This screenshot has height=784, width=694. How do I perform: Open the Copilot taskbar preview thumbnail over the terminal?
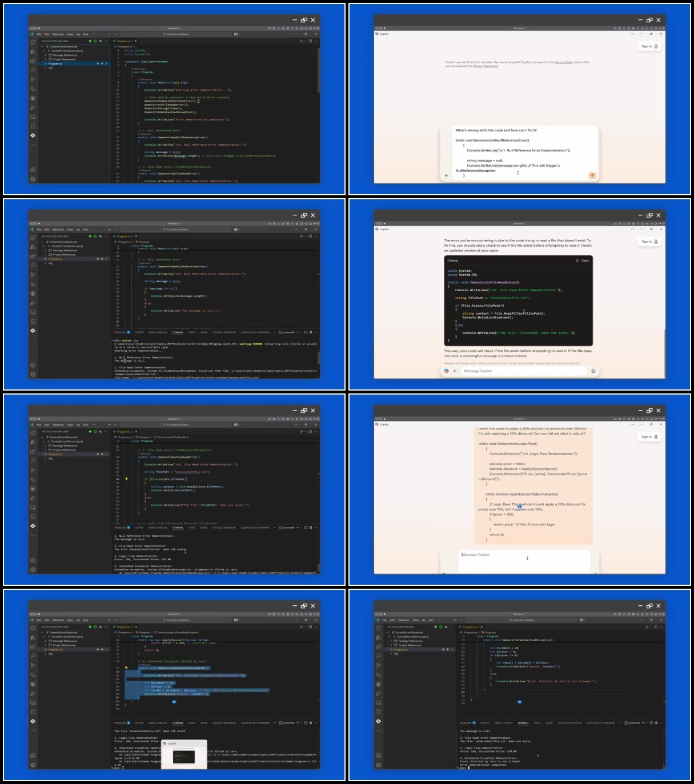[184, 755]
